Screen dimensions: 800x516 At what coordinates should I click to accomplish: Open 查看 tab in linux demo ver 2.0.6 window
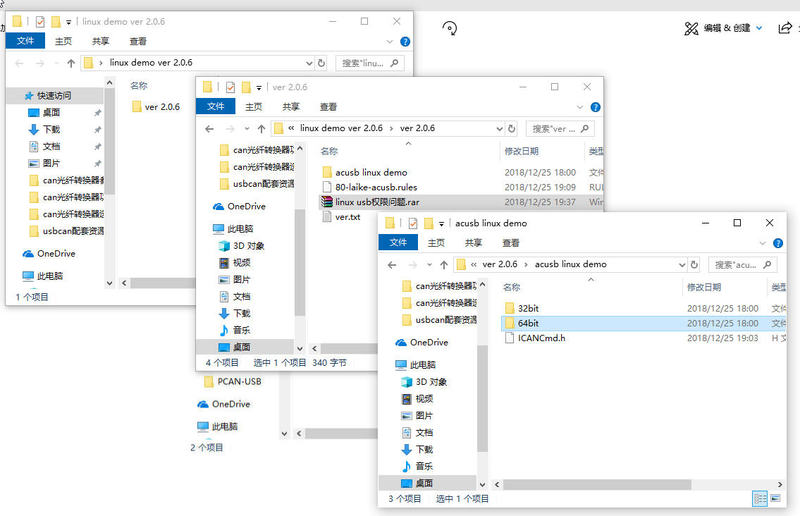[x=138, y=41]
